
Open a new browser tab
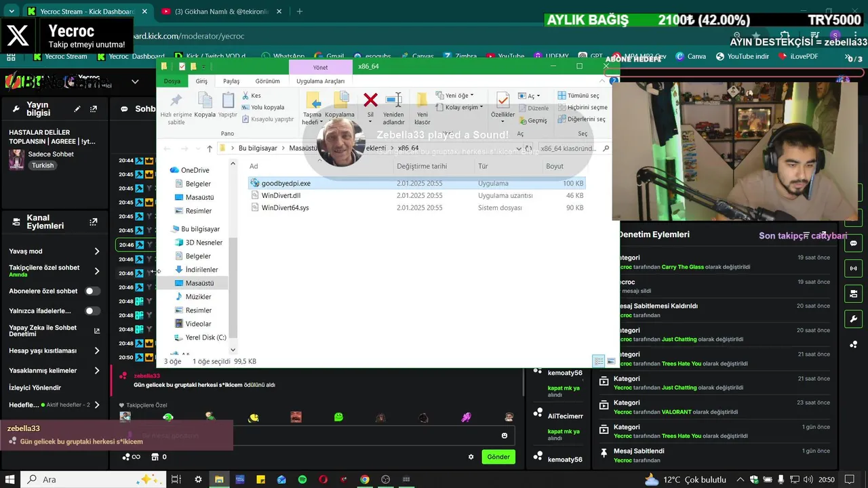(299, 12)
